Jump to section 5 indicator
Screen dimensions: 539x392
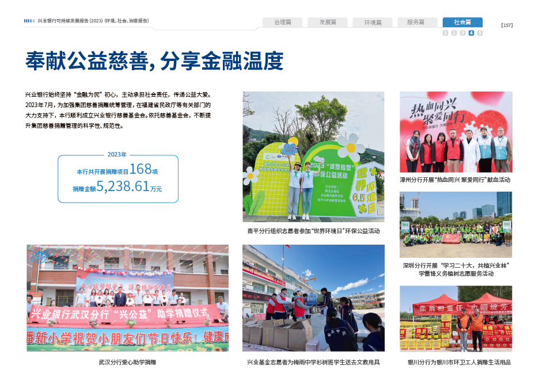[480, 33]
